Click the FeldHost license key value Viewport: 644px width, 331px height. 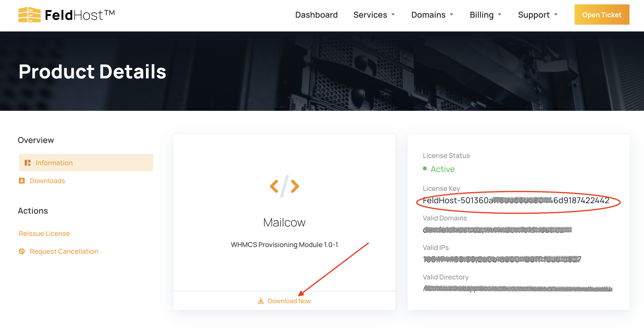click(516, 201)
